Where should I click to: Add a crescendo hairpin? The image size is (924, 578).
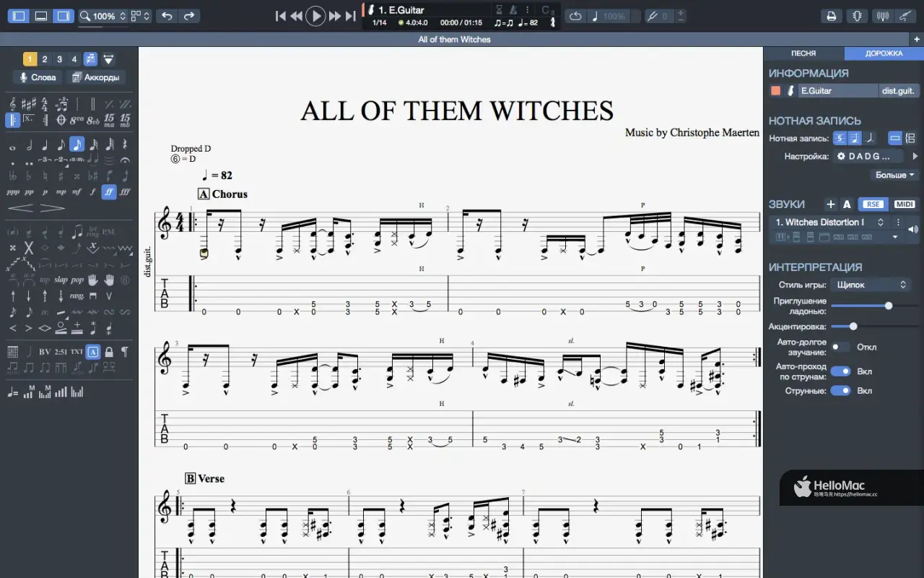coord(21,208)
